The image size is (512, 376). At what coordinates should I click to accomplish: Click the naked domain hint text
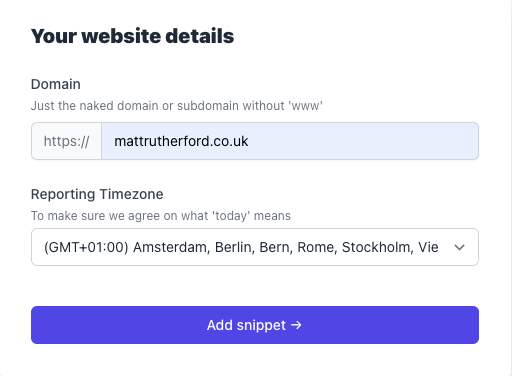point(177,106)
